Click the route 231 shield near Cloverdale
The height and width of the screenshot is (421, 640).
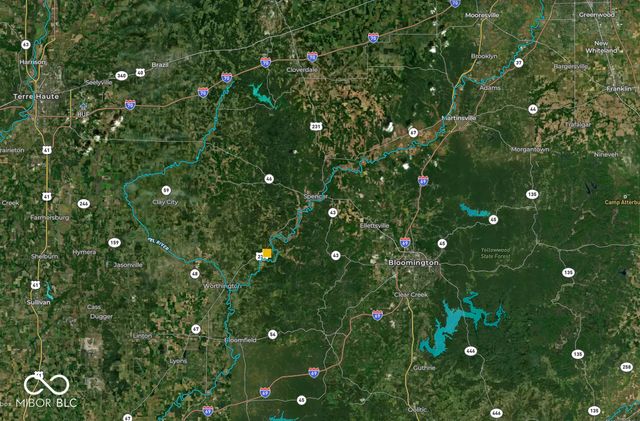[x=316, y=127]
